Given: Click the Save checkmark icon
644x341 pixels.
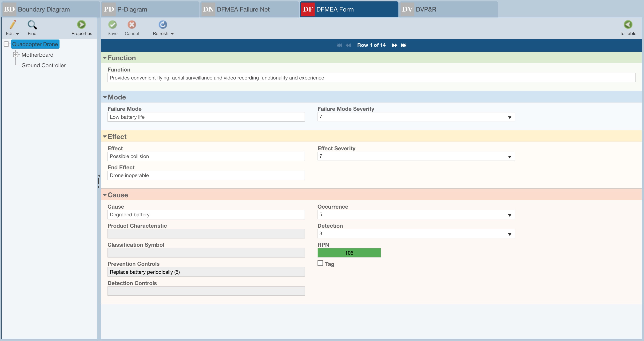Looking at the screenshot, I should tap(112, 24).
